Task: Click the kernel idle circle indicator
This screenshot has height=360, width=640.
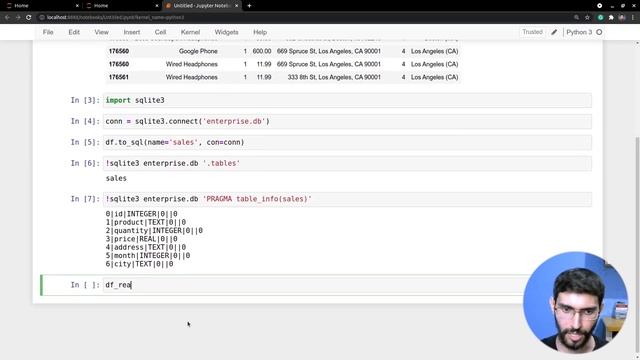Action: 599,32
